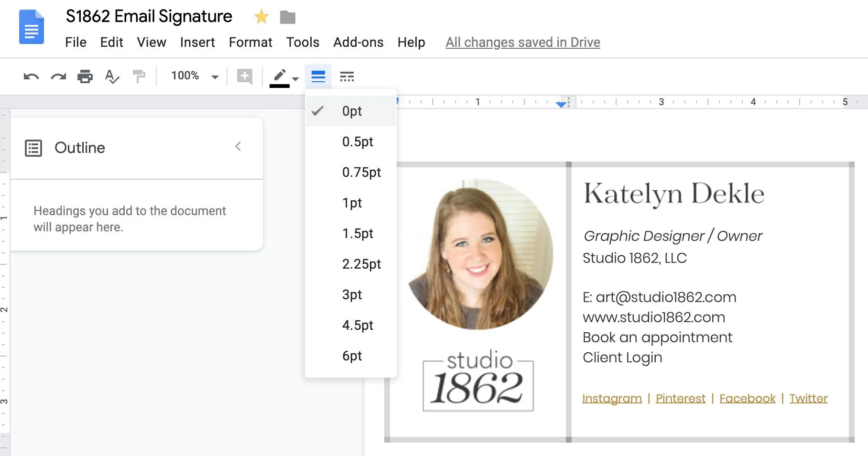Print the S1862 Email Signature document

click(x=85, y=76)
